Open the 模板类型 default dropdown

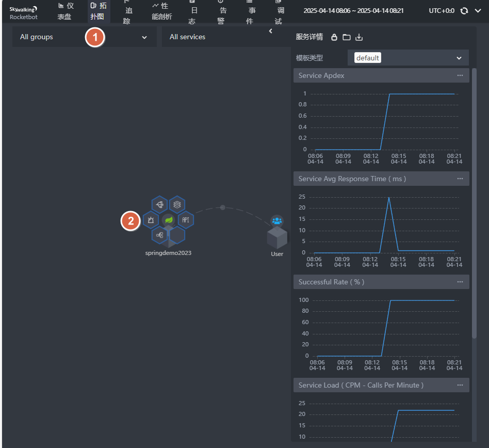click(x=408, y=58)
